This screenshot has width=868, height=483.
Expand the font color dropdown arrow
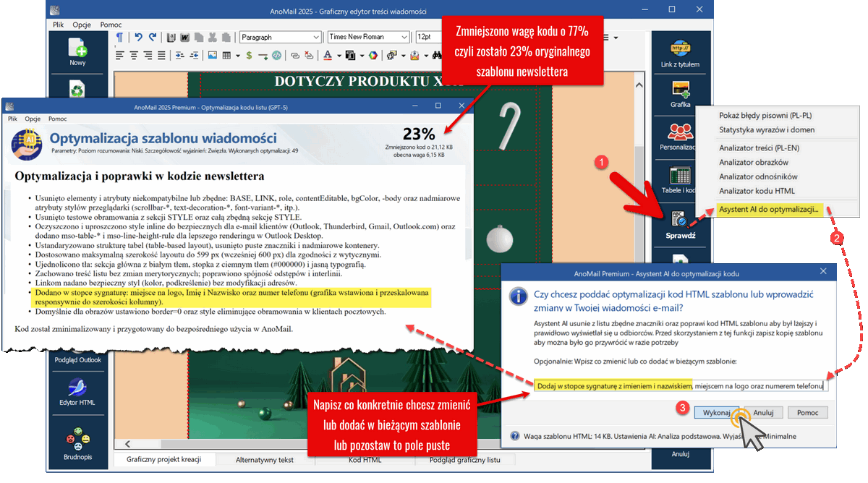coord(339,56)
